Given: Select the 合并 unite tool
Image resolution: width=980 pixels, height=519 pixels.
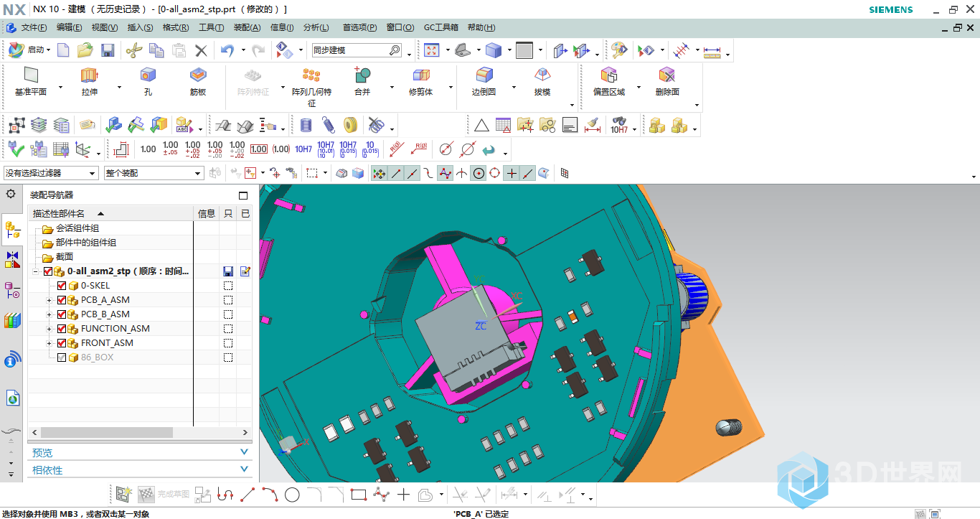Looking at the screenshot, I should (362, 82).
